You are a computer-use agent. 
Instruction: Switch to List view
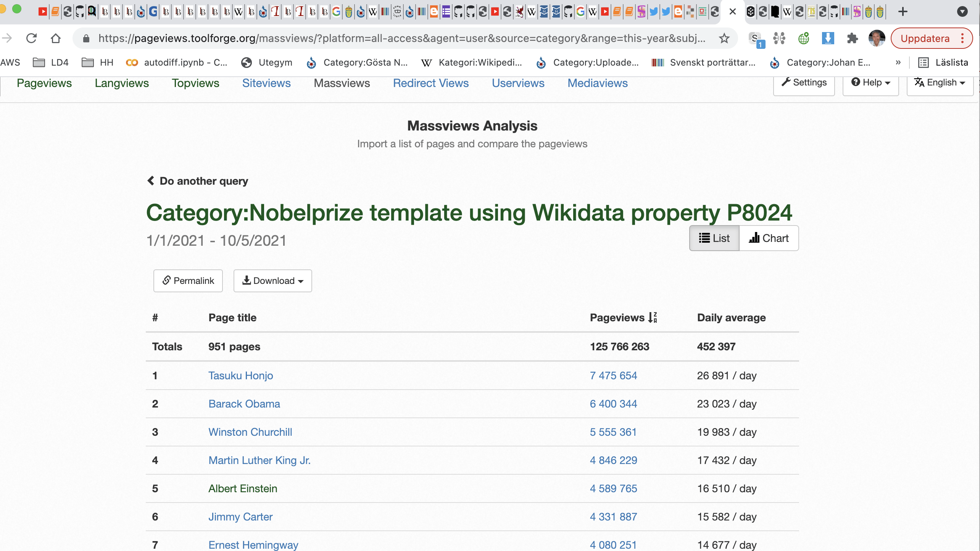click(714, 238)
